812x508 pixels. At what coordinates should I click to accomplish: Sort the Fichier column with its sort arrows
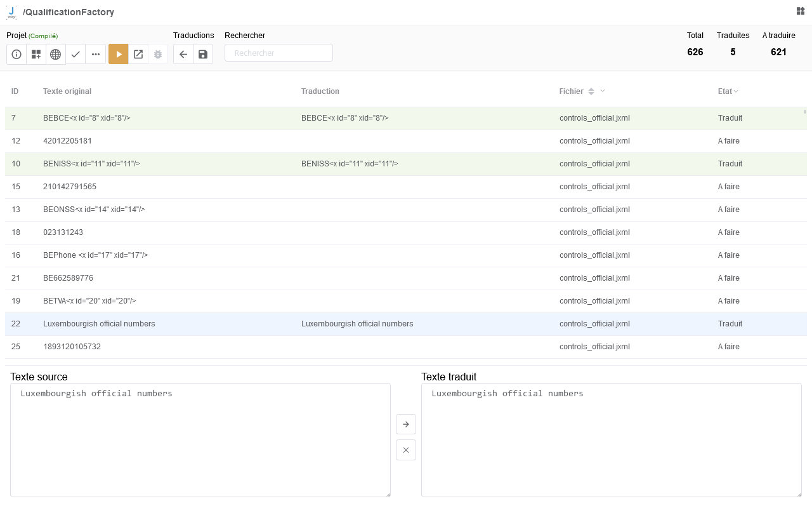click(x=591, y=91)
